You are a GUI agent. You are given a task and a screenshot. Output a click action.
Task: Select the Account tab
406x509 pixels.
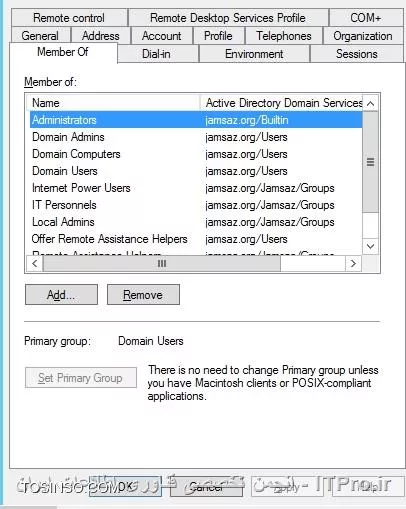tap(161, 35)
